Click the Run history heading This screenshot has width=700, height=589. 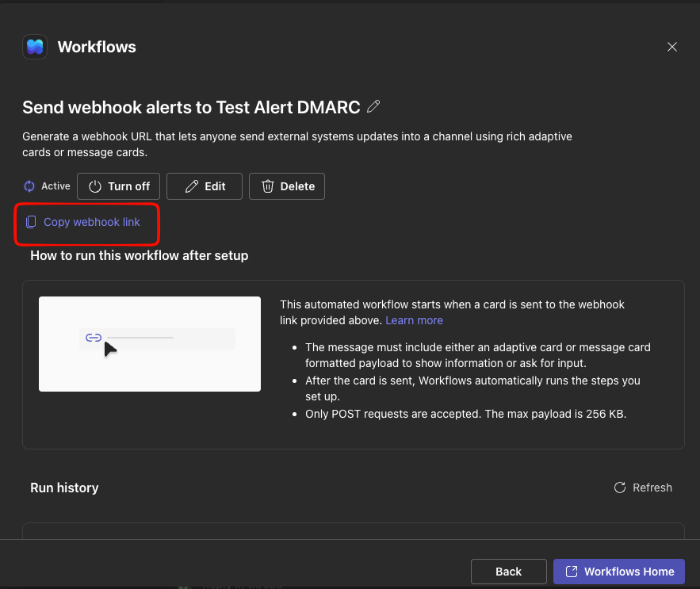[64, 488]
